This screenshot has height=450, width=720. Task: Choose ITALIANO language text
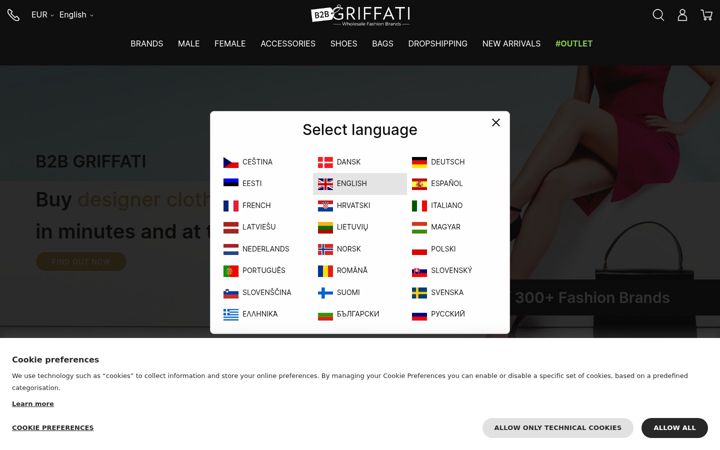pos(447,205)
